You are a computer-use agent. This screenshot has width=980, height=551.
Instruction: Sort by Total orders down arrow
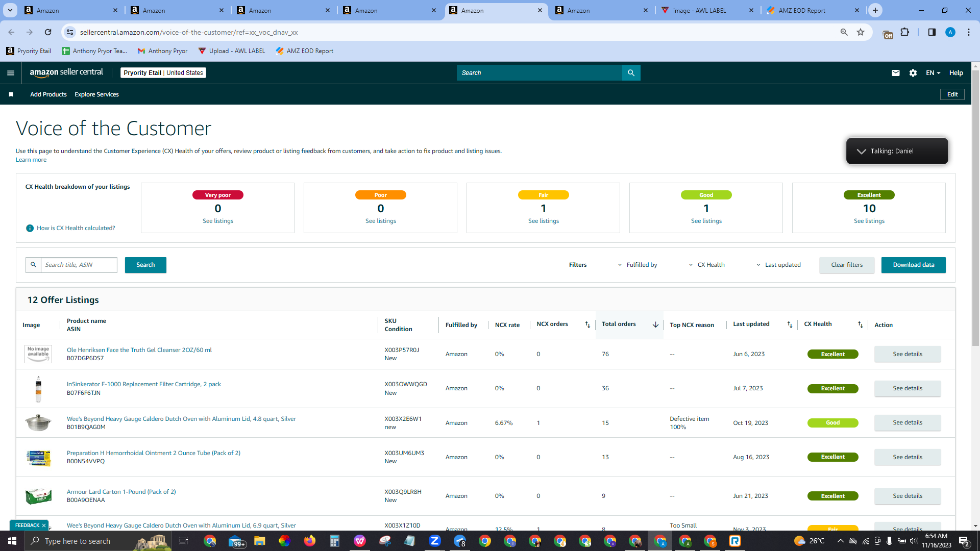(655, 324)
